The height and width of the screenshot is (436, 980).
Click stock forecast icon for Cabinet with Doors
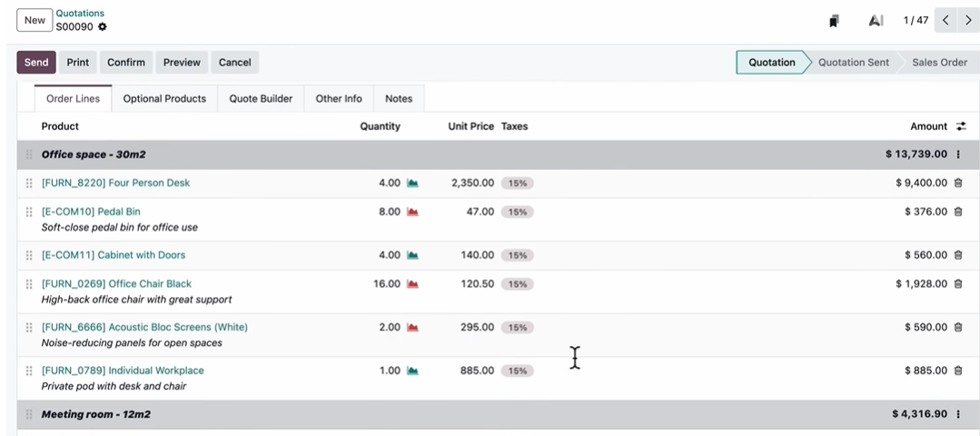(412, 255)
